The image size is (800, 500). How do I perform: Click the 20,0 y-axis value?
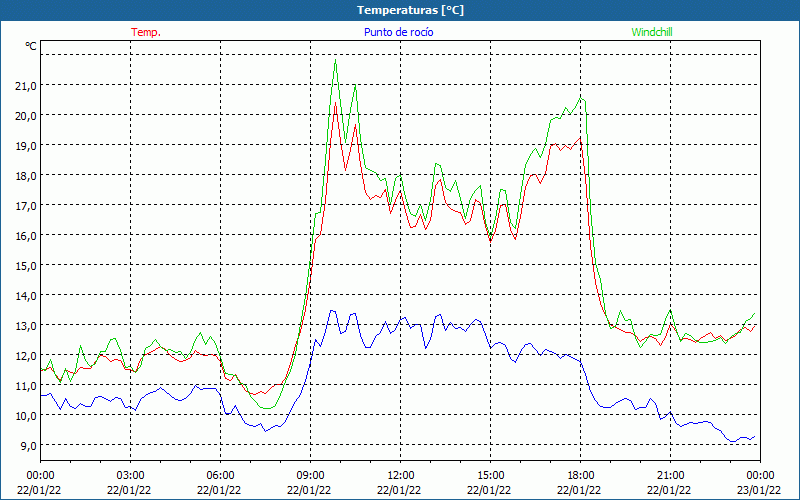[26, 116]
